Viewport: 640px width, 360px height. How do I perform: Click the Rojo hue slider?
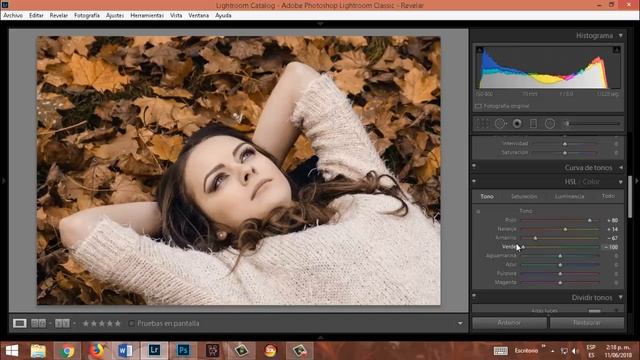point(560,220)
